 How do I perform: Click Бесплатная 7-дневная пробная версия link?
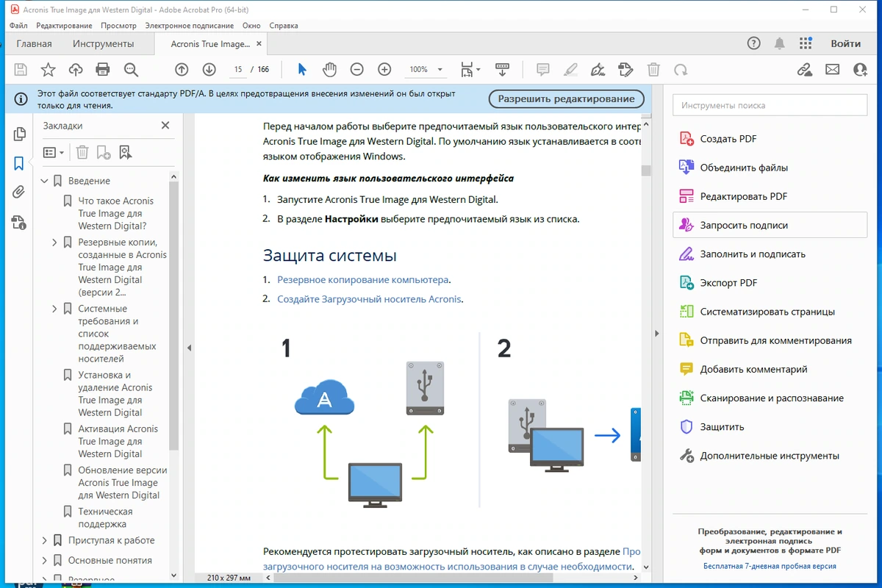[x=770, y=566]
